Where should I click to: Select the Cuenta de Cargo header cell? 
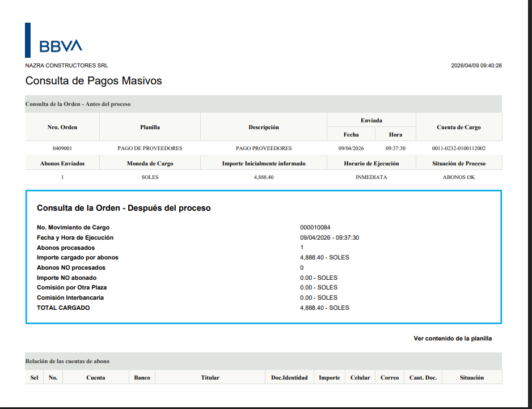459,127
